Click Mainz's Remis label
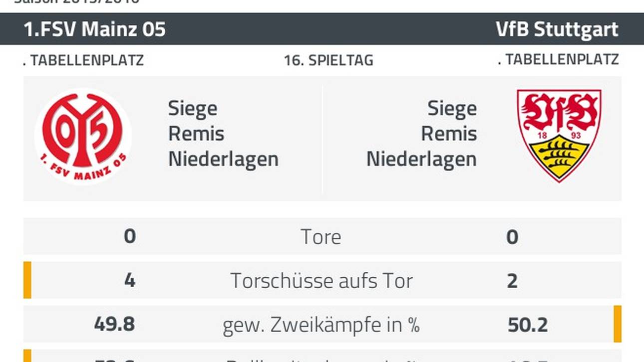 coord(196,134)
